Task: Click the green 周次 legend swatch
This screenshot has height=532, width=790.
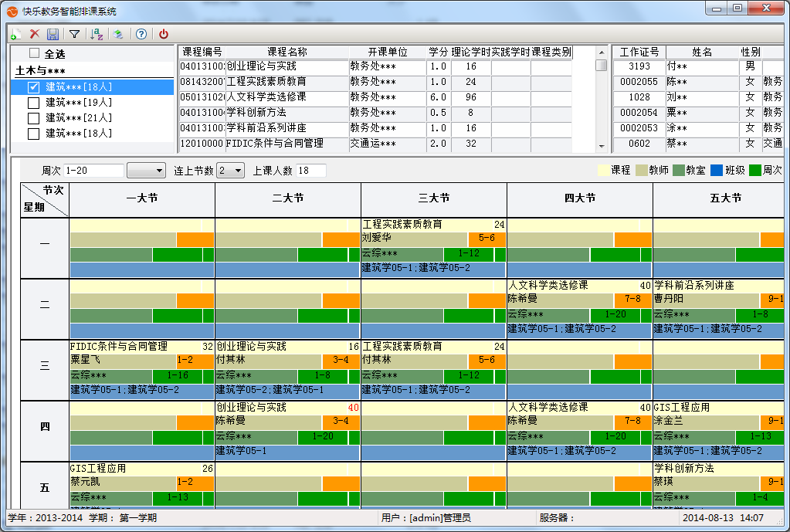Action: 754,171
